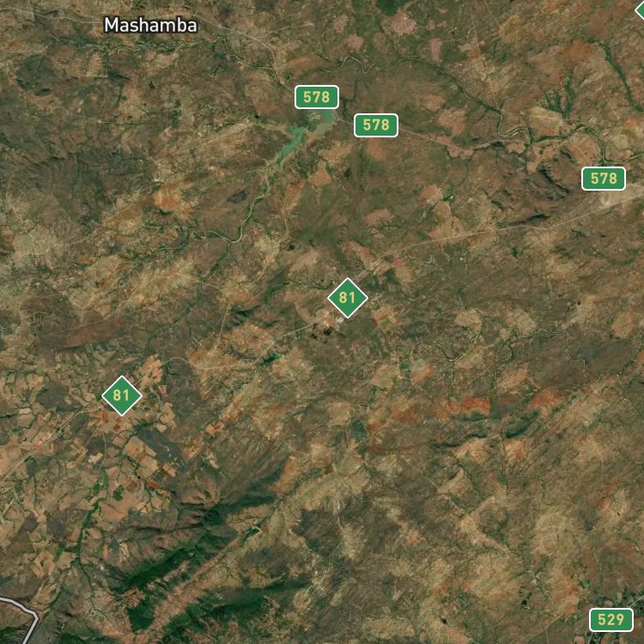The height and width of the screenshot is (644, 644).
Task: Click the middle 578 route shield
Action: coord(376,125)
